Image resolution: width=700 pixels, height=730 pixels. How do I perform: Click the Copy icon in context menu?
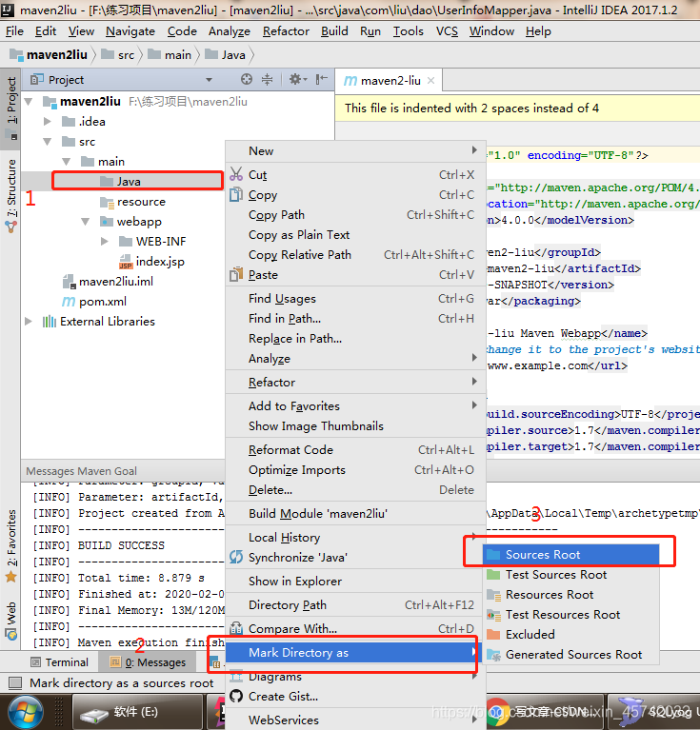236,194
